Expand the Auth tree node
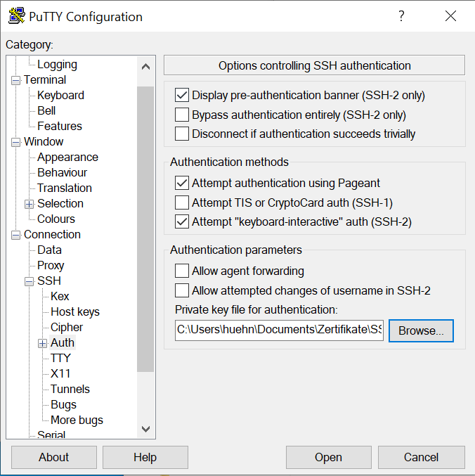The width and height of the screenshot is (475, 476). tap(43, 343)
